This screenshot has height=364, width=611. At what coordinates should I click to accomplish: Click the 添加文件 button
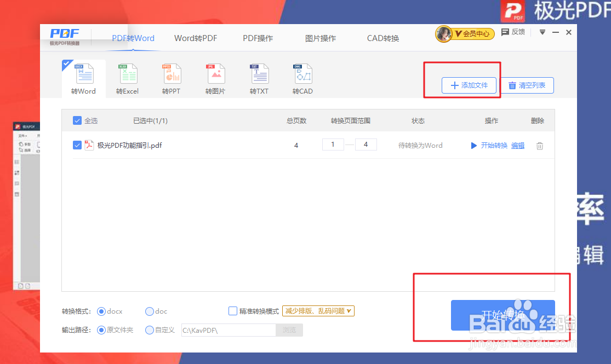469,85
